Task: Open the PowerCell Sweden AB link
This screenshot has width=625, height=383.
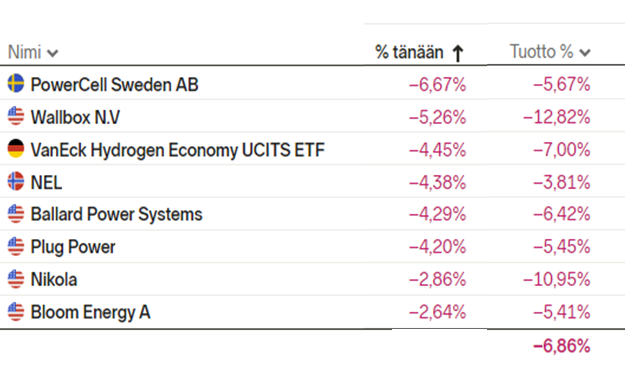Action: [x=114, y=84]
